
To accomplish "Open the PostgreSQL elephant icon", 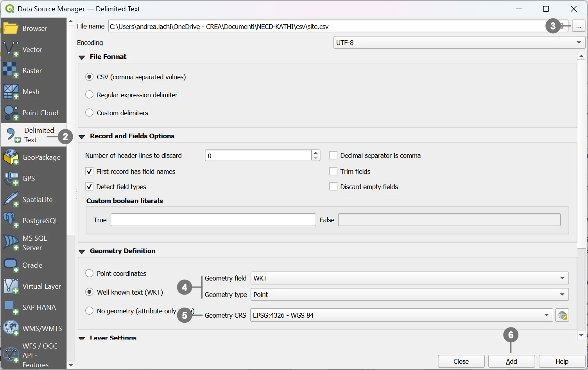I will (11, 221).
